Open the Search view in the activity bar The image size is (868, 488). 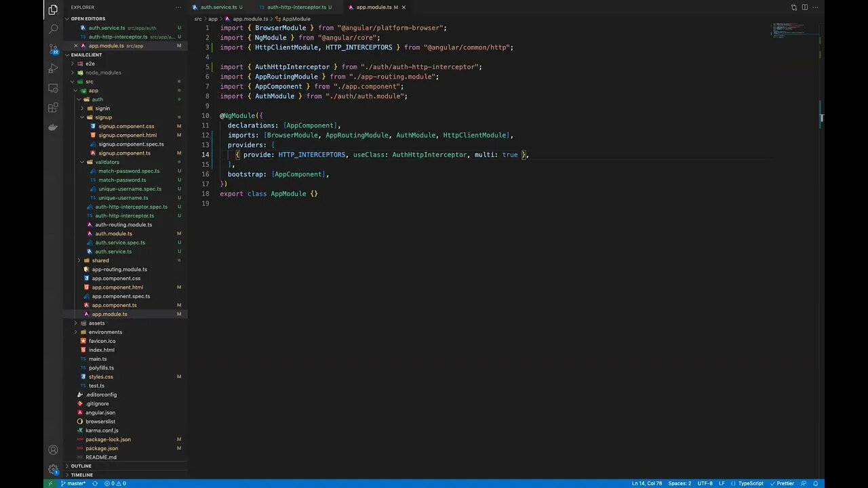tap(53, 29)
